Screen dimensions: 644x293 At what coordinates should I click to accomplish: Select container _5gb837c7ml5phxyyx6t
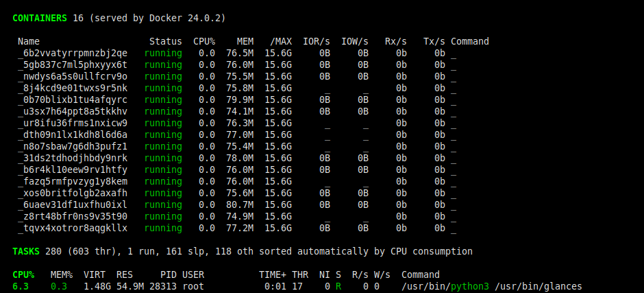[73, 65]
